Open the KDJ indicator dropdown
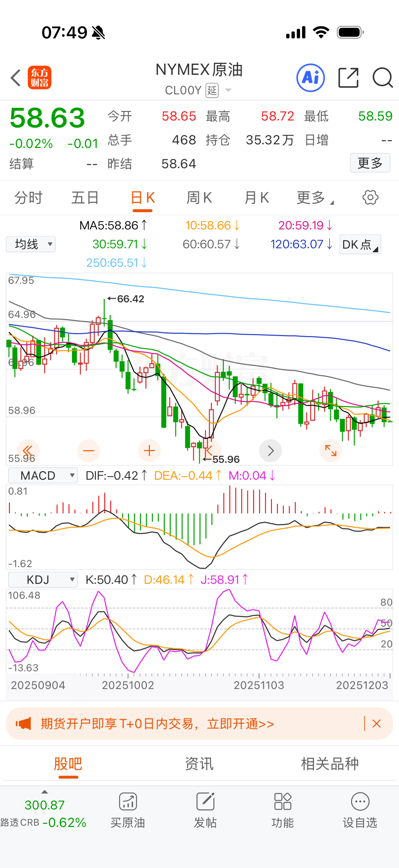This screenshot has width=399, height=868. pyautogui.click(x=43, y=580)
